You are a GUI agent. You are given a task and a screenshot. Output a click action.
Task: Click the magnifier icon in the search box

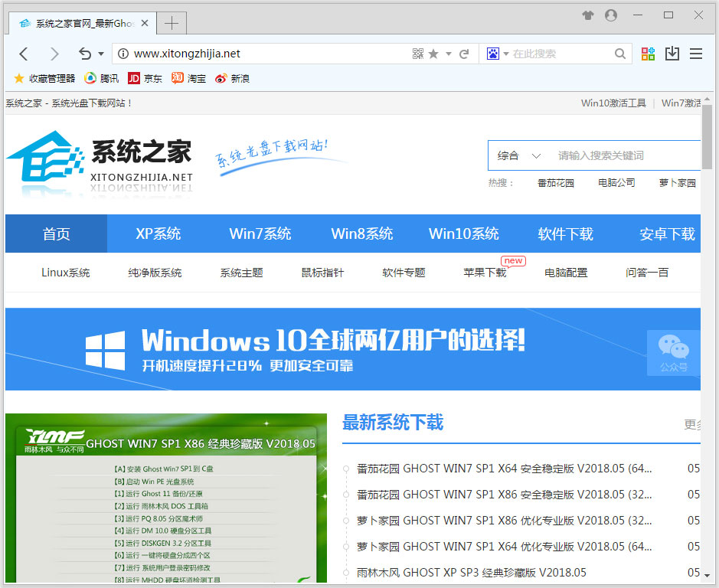pyautogui.click(x=619, y=54)
